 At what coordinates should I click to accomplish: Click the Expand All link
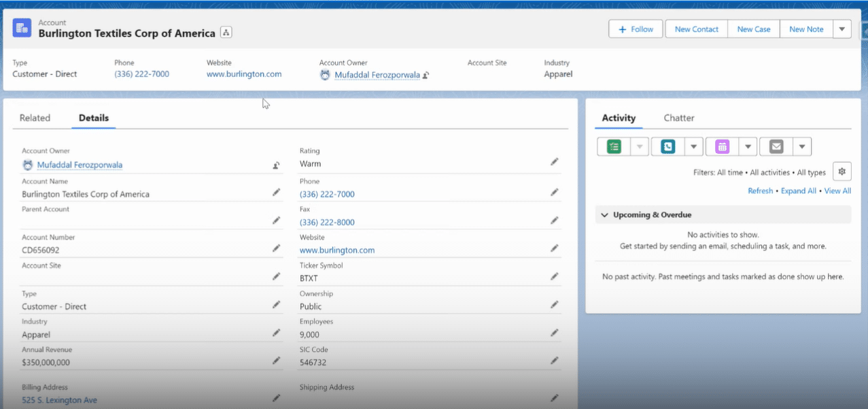click(798, 191)
